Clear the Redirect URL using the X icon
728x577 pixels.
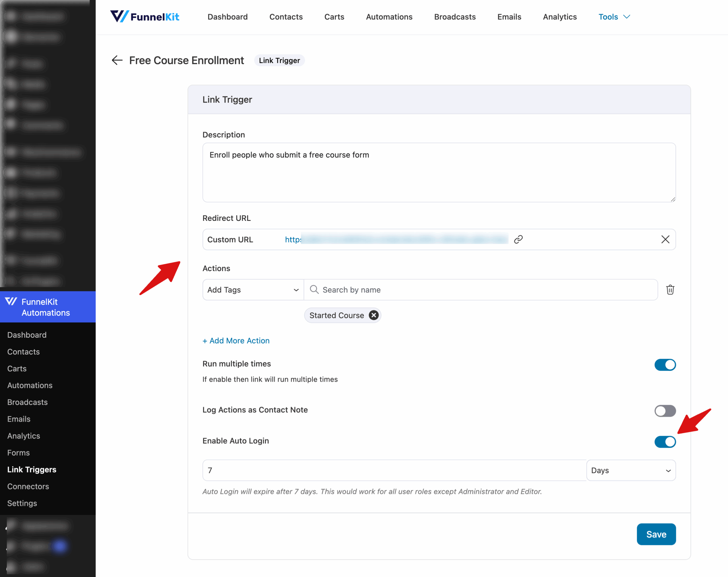(665, 239)
